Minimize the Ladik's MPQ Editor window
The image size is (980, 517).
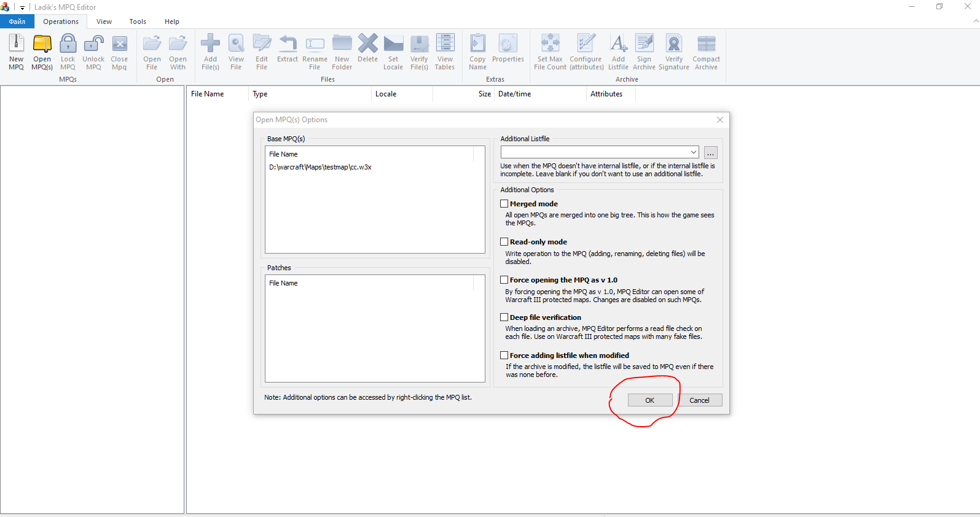click(x=912, y=7)
